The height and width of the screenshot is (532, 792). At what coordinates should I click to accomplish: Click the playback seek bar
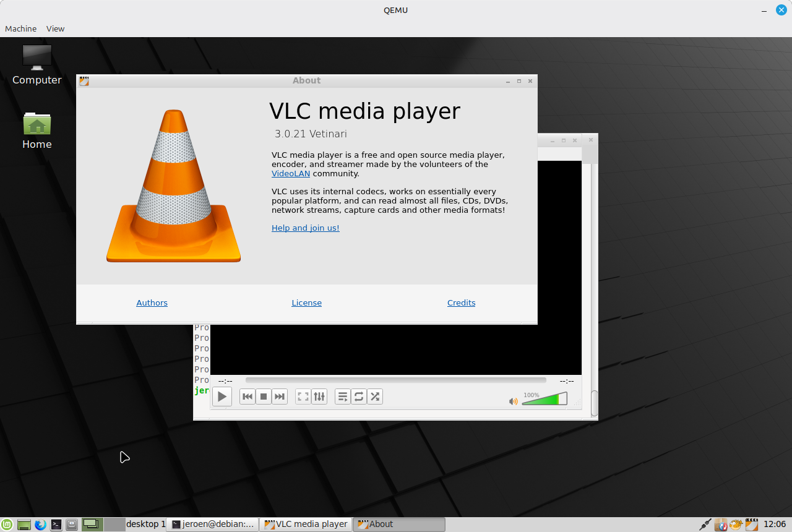pos(395,380)
